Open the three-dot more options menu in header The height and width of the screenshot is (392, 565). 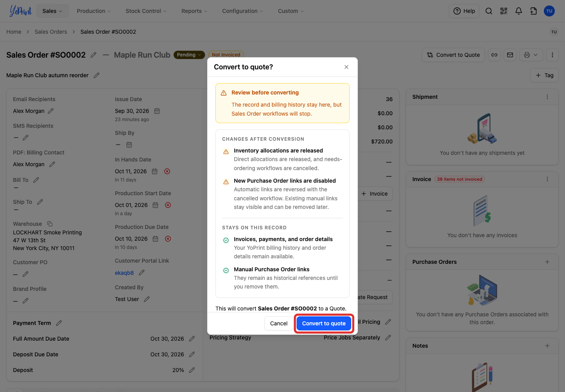pyautogui.click(x=552, y=55)
